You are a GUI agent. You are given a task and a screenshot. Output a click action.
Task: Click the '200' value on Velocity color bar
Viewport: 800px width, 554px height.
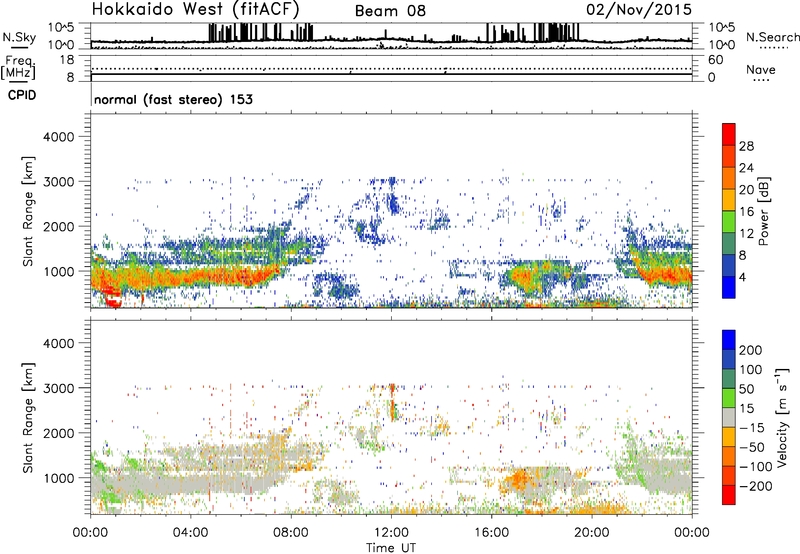[751, 350]
